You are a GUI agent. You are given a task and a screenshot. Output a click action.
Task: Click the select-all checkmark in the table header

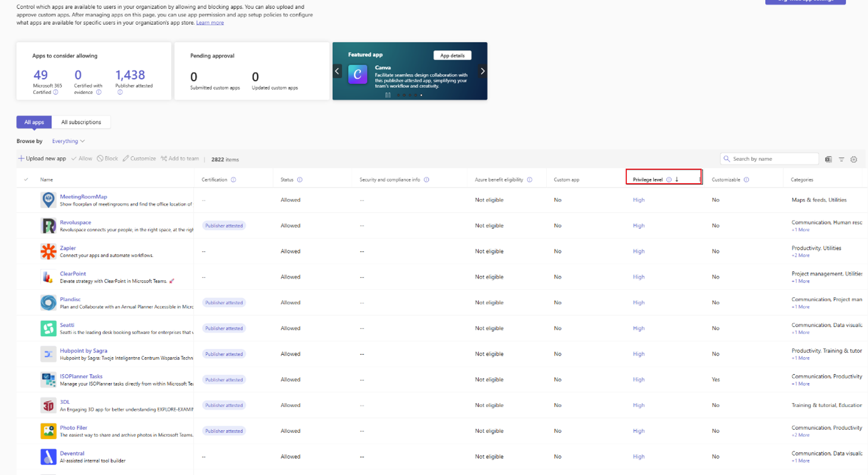pos(26,179)
